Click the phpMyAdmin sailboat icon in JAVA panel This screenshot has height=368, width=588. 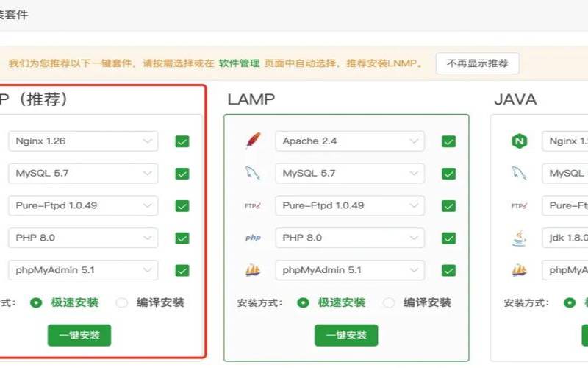coord(520,270)
